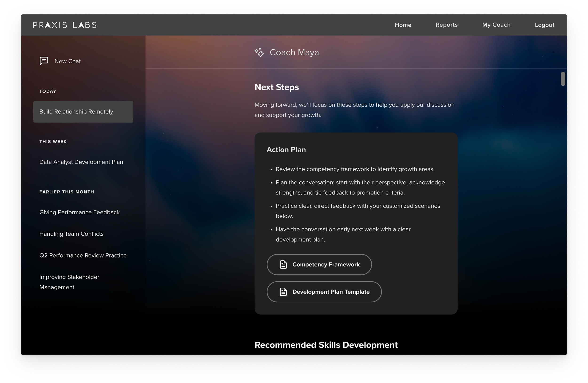
Task: Click the Praxis Labs logo
Action: pyautogui.click(x=65, y=25)
